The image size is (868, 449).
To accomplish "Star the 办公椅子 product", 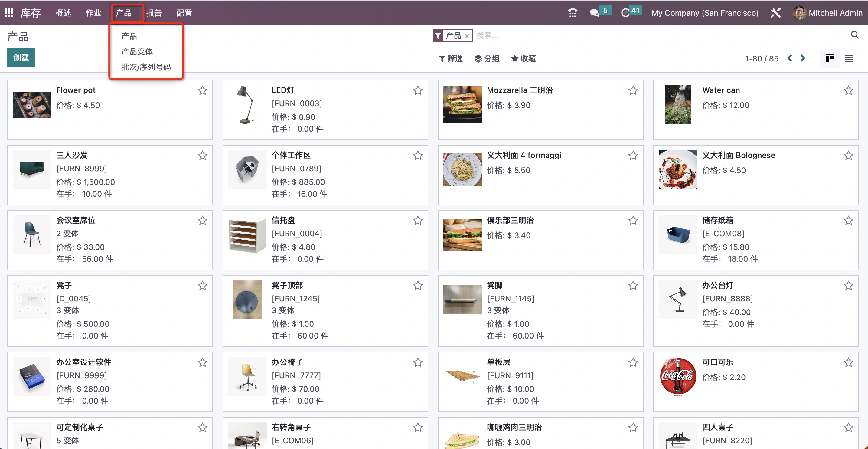I will pos(417,362).
